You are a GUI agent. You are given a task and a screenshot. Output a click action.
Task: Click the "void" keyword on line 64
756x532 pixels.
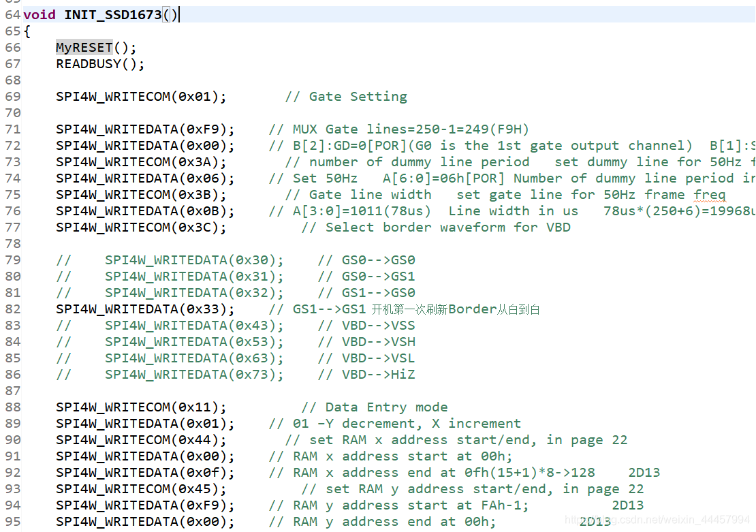point(40,14)
